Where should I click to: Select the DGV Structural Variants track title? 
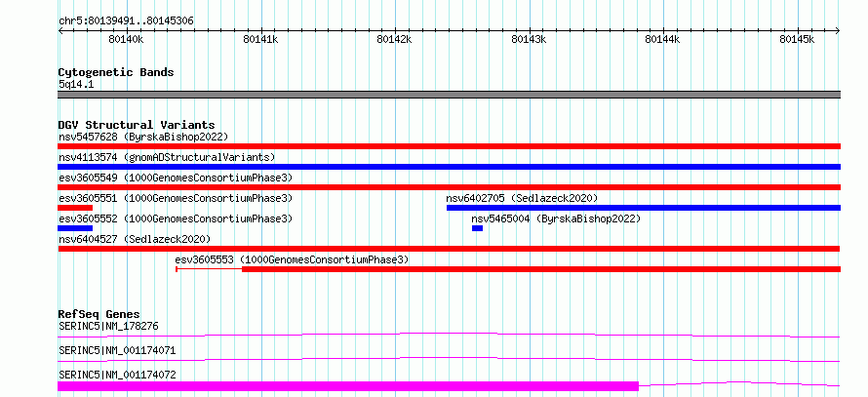tap(137, 125)
